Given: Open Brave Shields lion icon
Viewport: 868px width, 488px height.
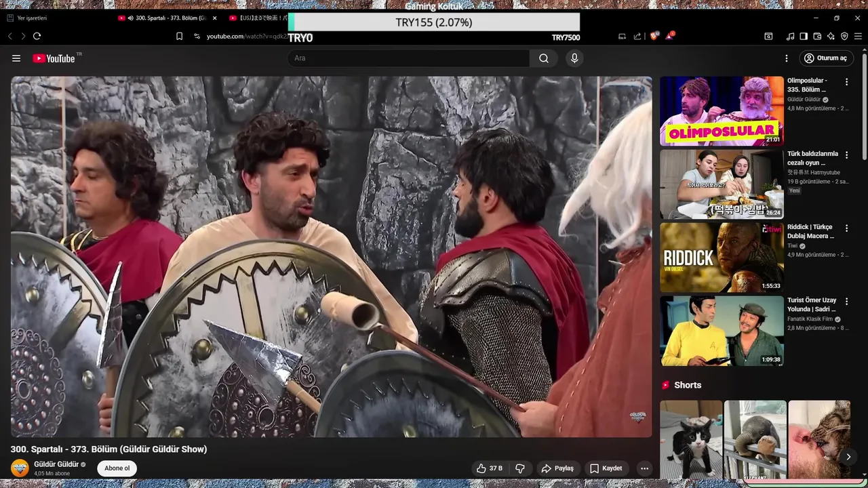Looking at the screenshot, I should (654, 36).
